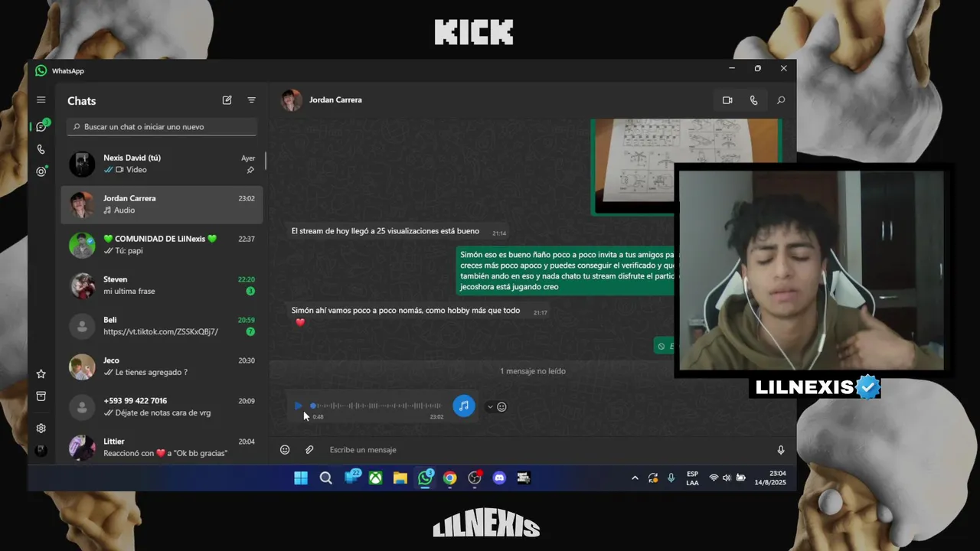This screenshot has width=980, height=551.
Task: Open the Status updates section
Action: coord(41,171)
